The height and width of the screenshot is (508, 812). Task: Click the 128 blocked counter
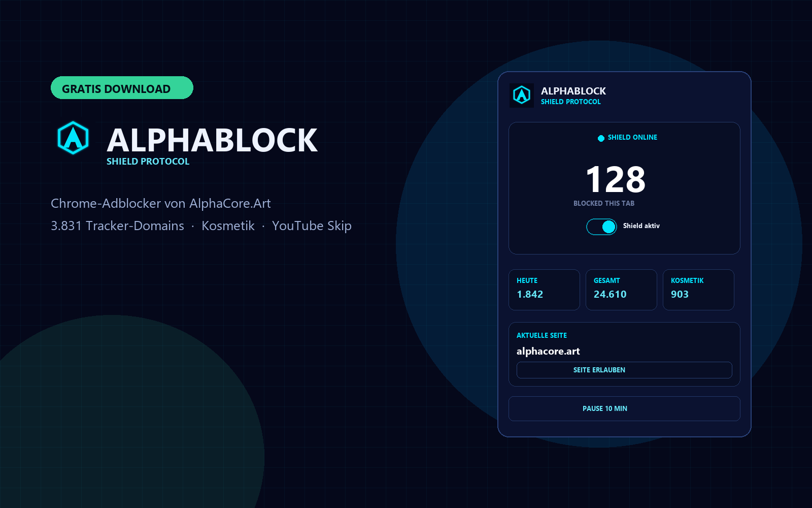pos(616,179)
